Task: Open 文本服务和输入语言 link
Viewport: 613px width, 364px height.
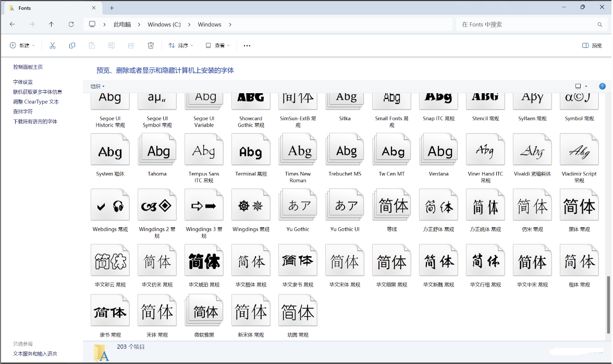Action: 35,354
